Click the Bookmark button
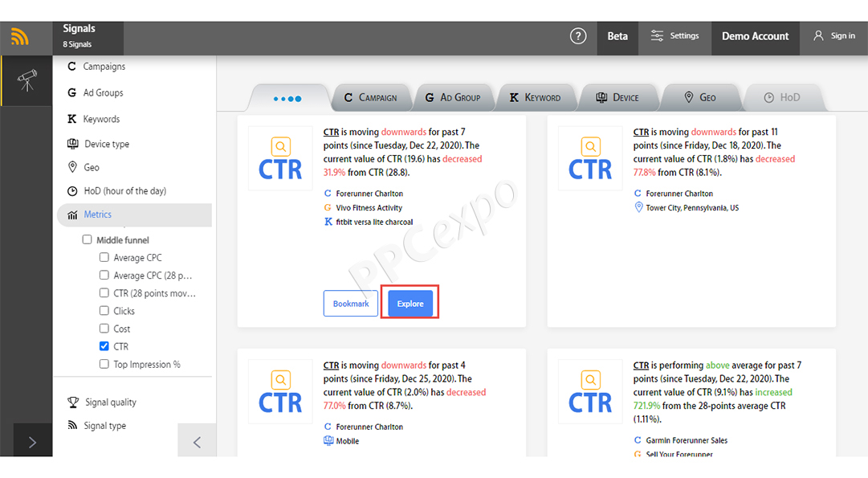This screenshot has height=478, width=868. (351, 304)
